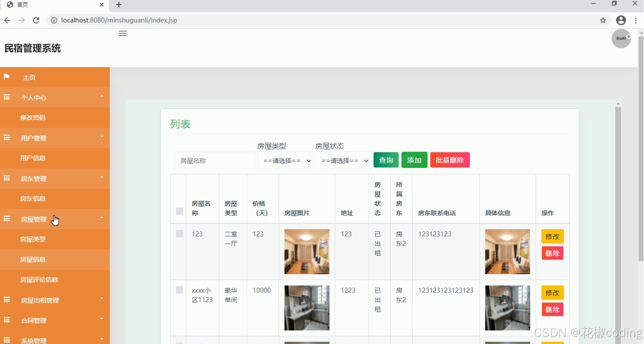
Task: Click the green 查询 button
Action: point(386,160)
